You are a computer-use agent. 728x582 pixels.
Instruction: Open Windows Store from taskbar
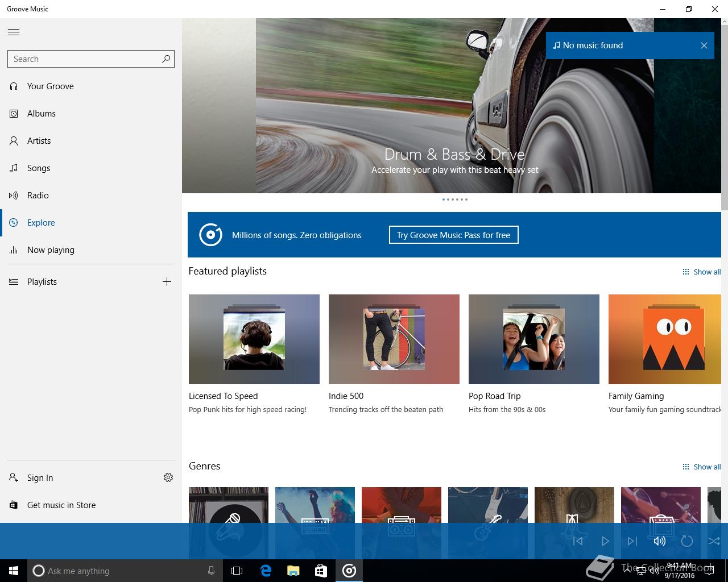[x=321, y=571]
